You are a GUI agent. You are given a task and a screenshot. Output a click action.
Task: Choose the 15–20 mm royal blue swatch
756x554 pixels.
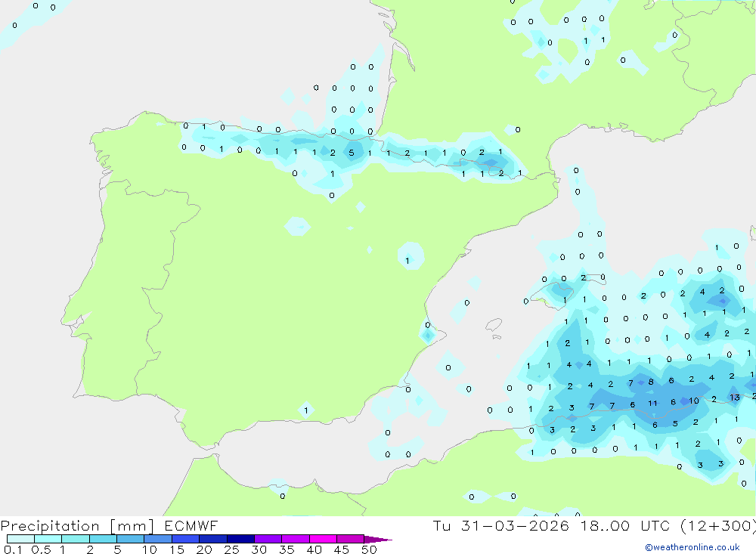(x=185, y=539)
